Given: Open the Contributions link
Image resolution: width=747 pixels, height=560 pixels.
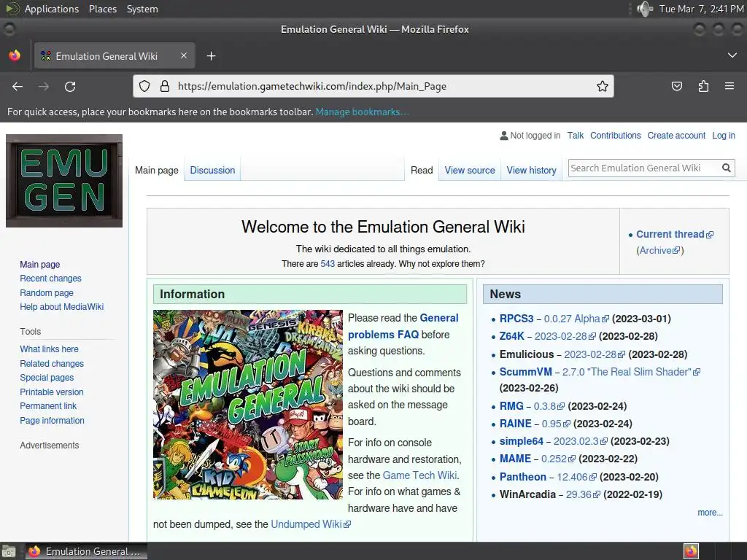Looking at the screenshot, I should click(x=616, y=135).
